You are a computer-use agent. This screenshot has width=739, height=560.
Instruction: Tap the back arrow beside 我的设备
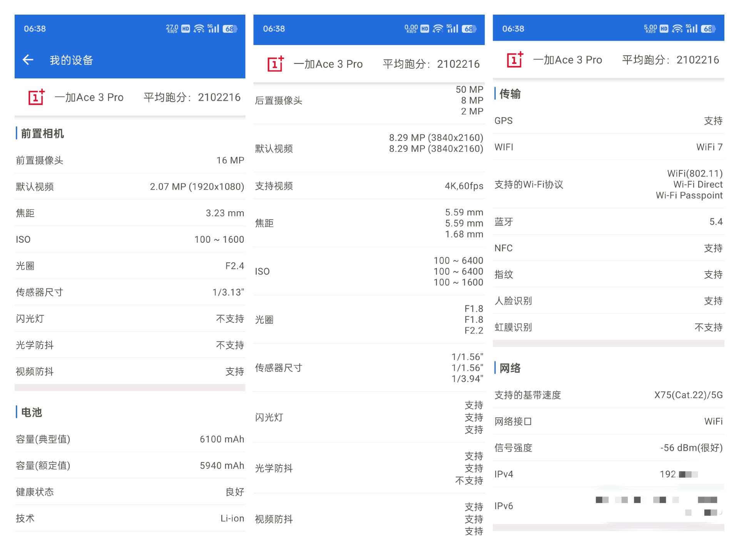[x=28, y=60]
